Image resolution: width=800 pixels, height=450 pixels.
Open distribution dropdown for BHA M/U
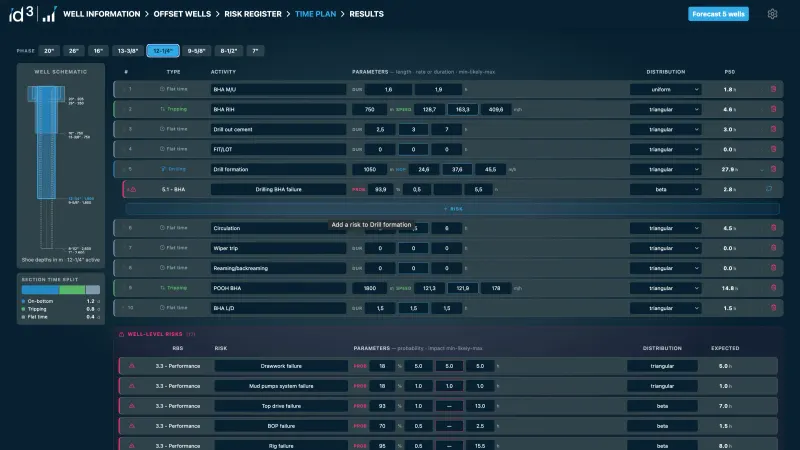665,89
